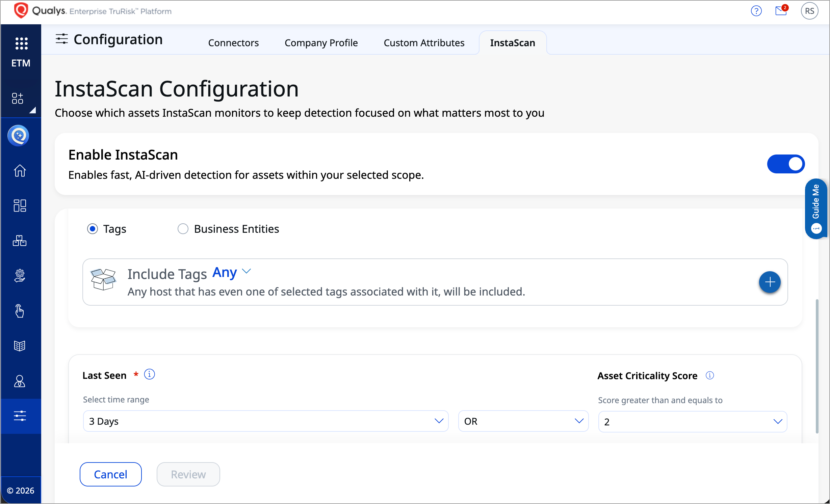830x504 pixels.
Task: Select the Tags radio button
Action: coord(93,229)
